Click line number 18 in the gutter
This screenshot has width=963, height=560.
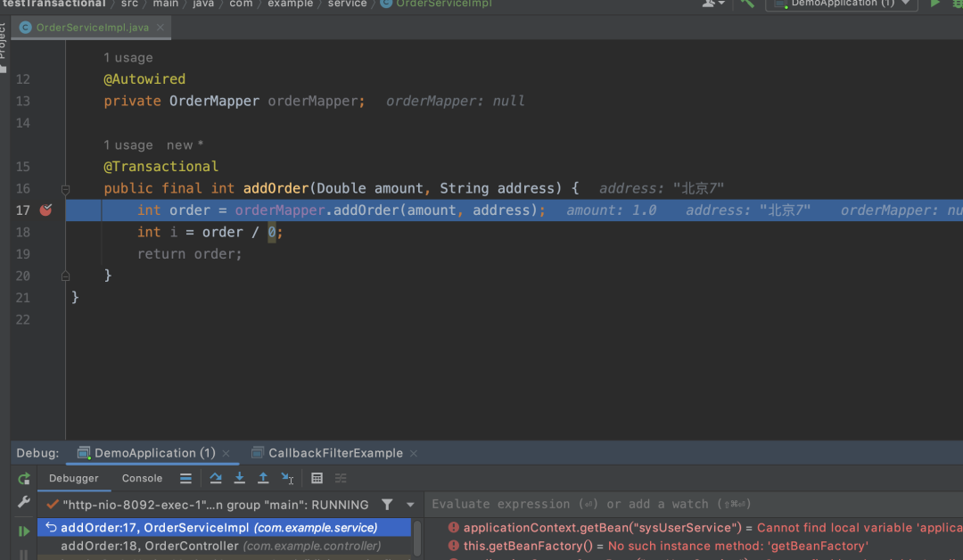tap(22, 232)
